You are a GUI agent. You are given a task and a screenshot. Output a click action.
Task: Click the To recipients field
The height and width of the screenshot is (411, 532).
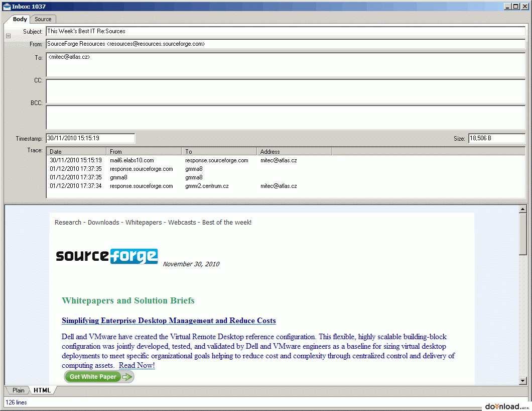[x=286, y=64]
